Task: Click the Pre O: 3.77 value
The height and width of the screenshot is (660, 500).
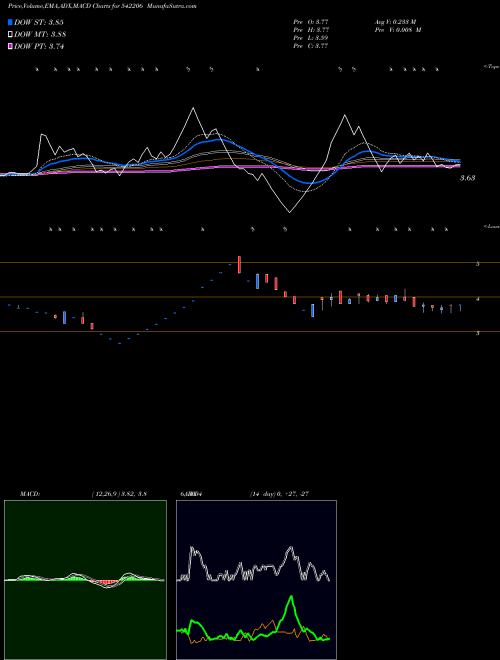Action: (x=311, y=21)
